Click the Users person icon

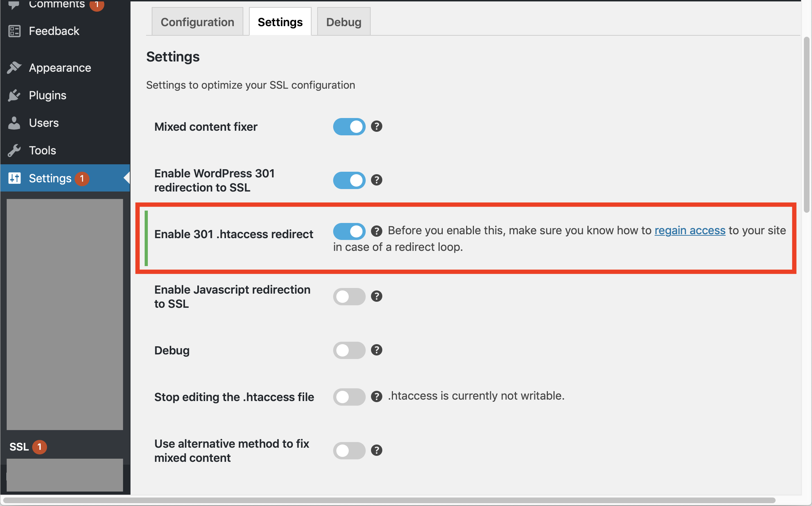[x=14, y=123]
